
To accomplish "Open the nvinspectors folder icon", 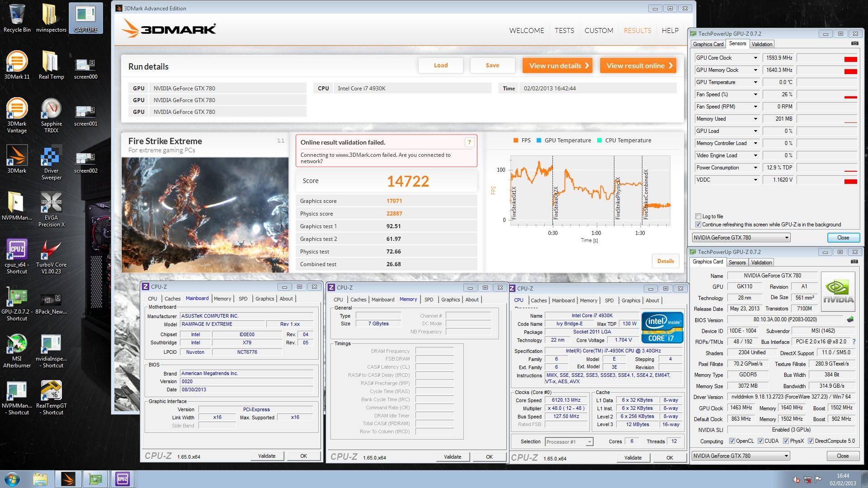I will (x=51, y=18).
